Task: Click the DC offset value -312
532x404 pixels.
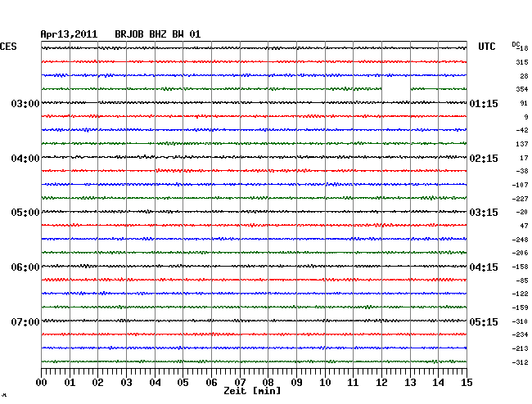Action: pos(520,362)
